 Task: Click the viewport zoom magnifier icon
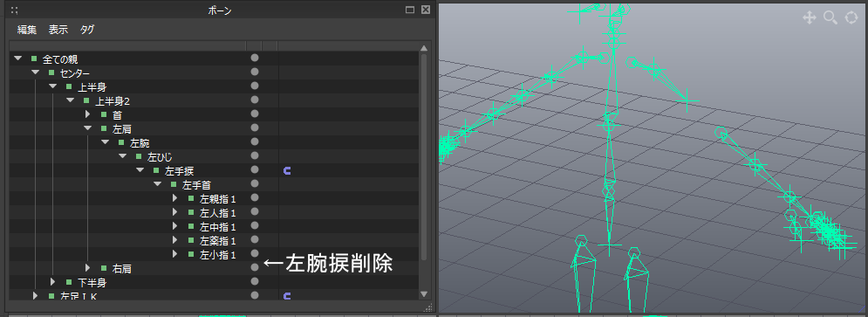pyautogui.click(x=830, y=17)
